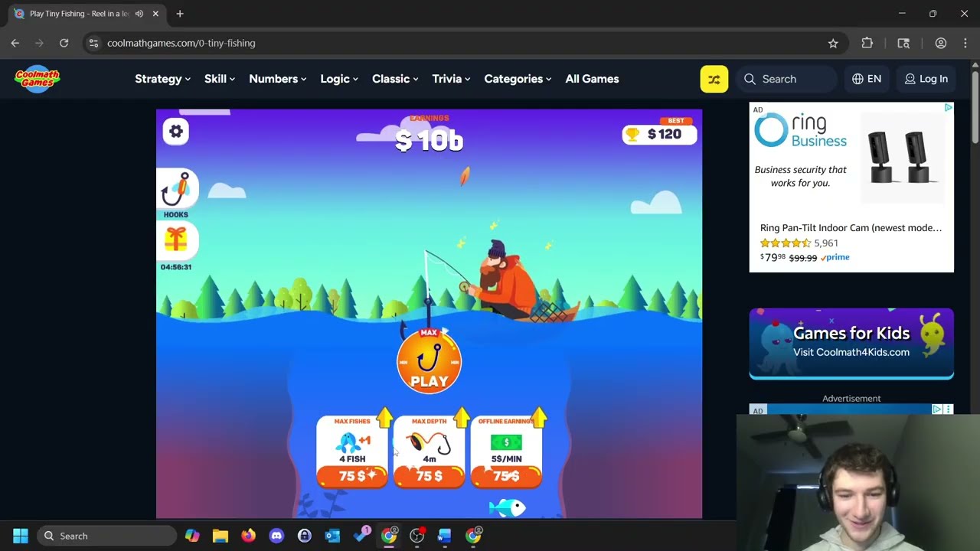Open File Explorer from the taskbar

click(x=220, y=536)
